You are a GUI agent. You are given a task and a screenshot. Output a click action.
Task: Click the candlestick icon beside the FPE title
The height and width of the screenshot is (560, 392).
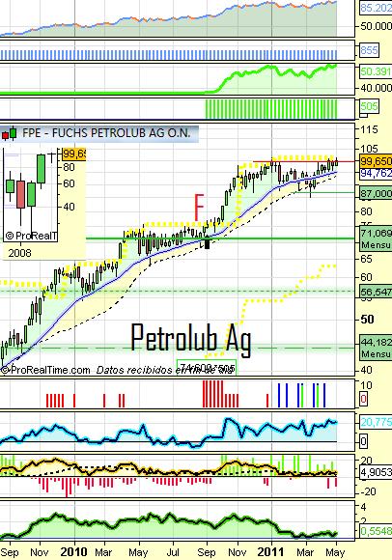click(9, 133)
